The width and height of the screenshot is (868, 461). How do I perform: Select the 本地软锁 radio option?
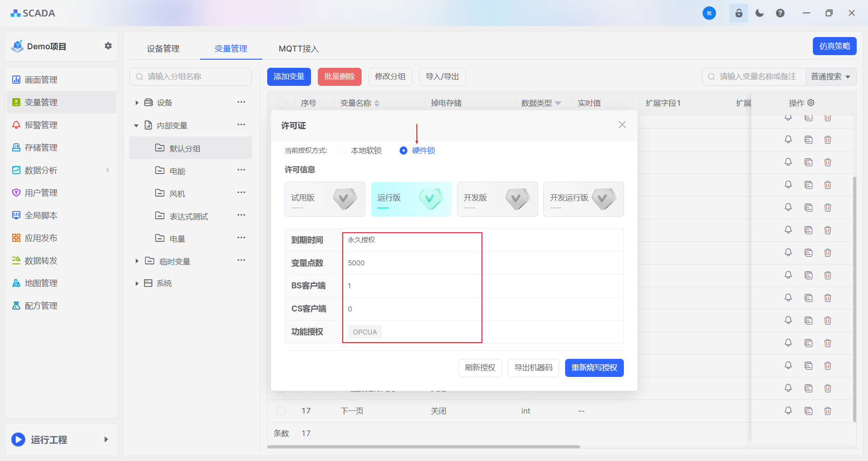click(x=343, y=151)
